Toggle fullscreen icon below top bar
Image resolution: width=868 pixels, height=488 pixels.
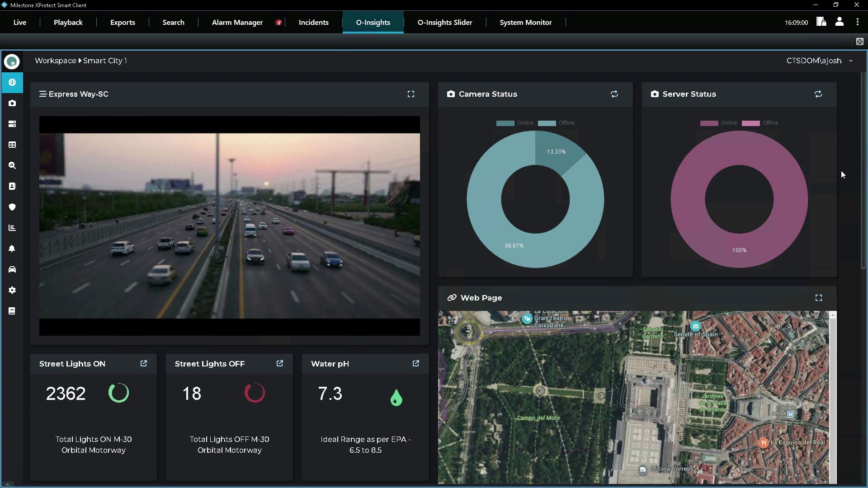click(x=860, y=42)
